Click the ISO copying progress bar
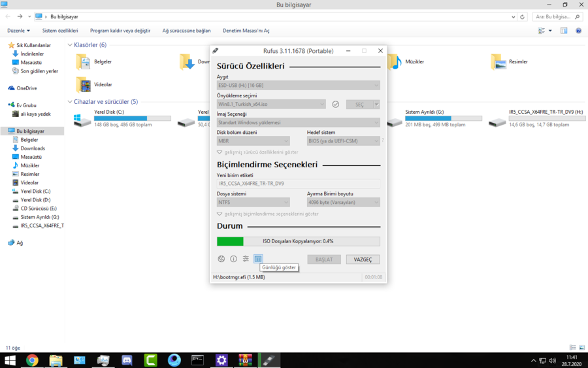The image size is (588, 368). coord(298,241)
